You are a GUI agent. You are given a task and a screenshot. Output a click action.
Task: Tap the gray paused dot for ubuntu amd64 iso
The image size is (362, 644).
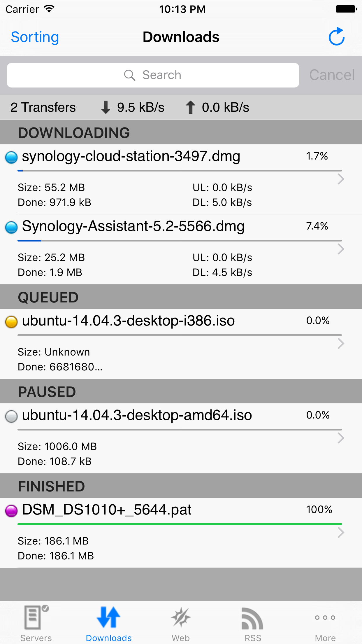click(x=12, y=416)
